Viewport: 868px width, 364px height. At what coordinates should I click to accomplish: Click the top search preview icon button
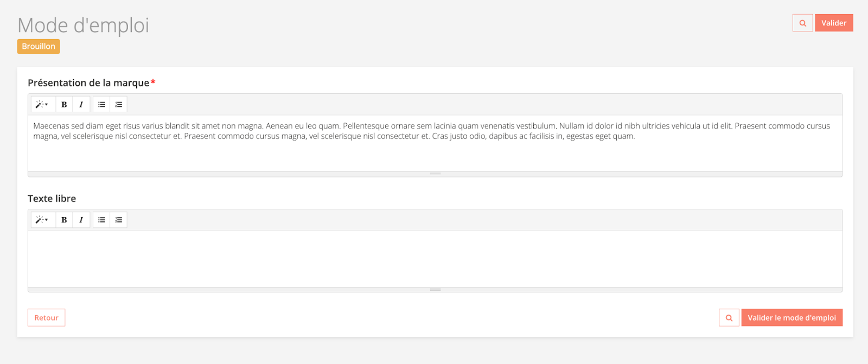[x=802, y=23]
